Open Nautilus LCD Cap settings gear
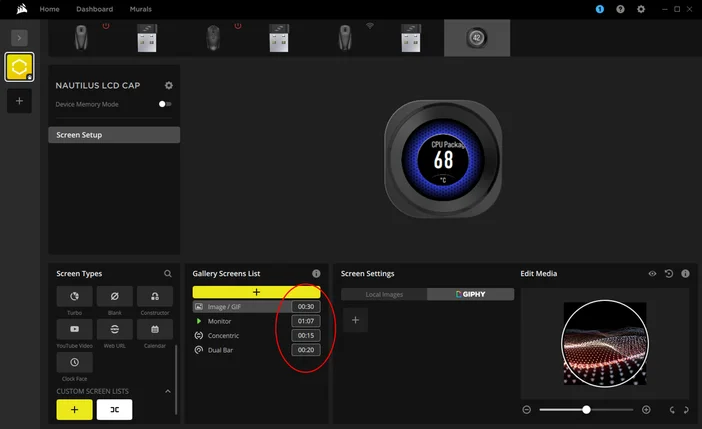The image size is (702, 429). click(168, 86)
